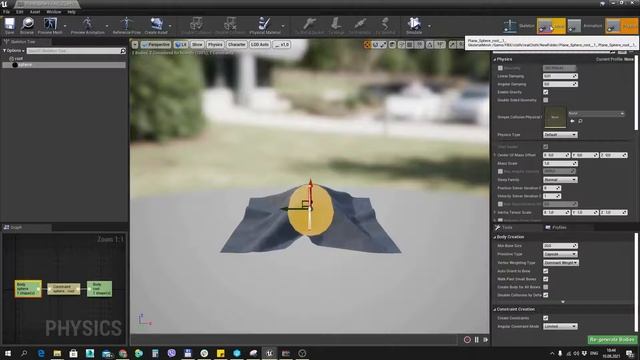Screen dimensions: 640x360
Task: Click the Save toolbar icon
Action: click(9, 24)
